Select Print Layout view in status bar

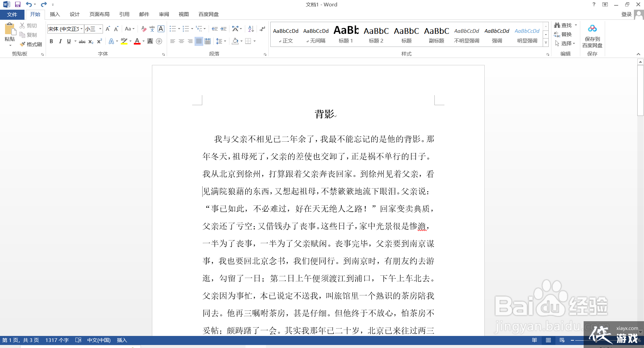tap(548, 340)
